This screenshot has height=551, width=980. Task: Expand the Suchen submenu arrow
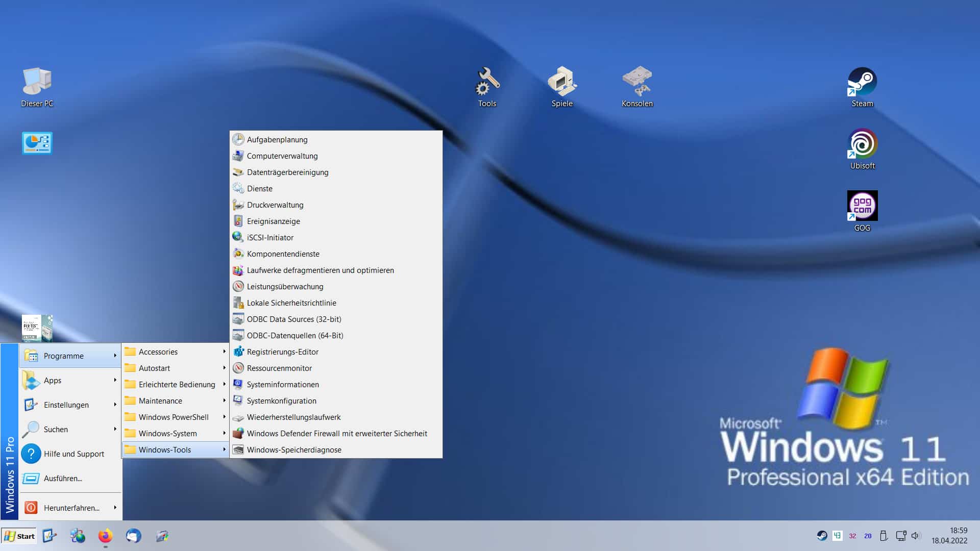click(115, 429)
